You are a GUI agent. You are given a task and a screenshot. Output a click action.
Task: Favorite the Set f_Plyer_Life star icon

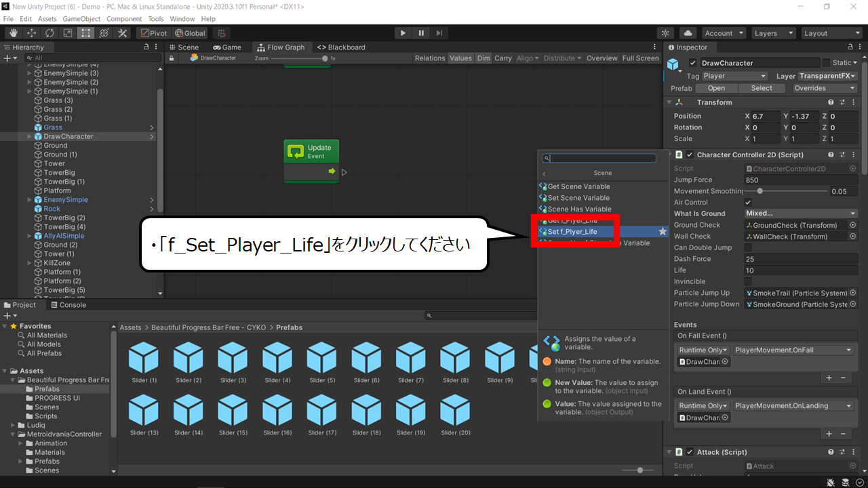coord(663,232)
